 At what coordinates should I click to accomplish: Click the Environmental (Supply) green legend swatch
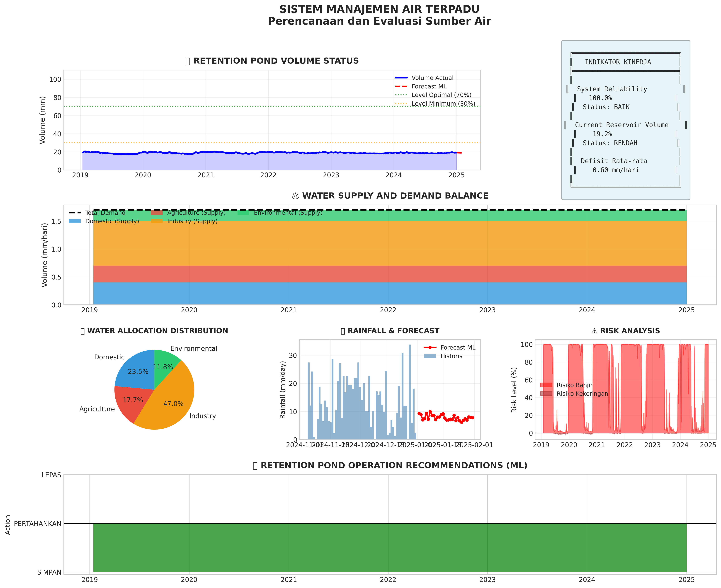point(243,213)
